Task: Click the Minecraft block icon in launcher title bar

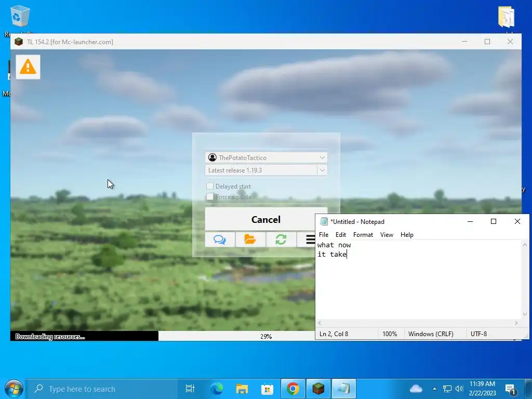Action: click(x=19, y=42)
